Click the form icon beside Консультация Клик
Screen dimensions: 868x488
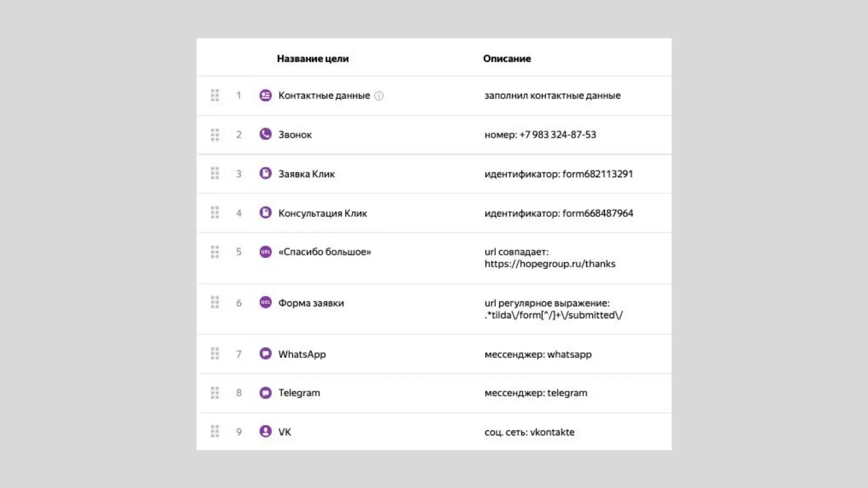pyautogui.click(x=265, y=213)
